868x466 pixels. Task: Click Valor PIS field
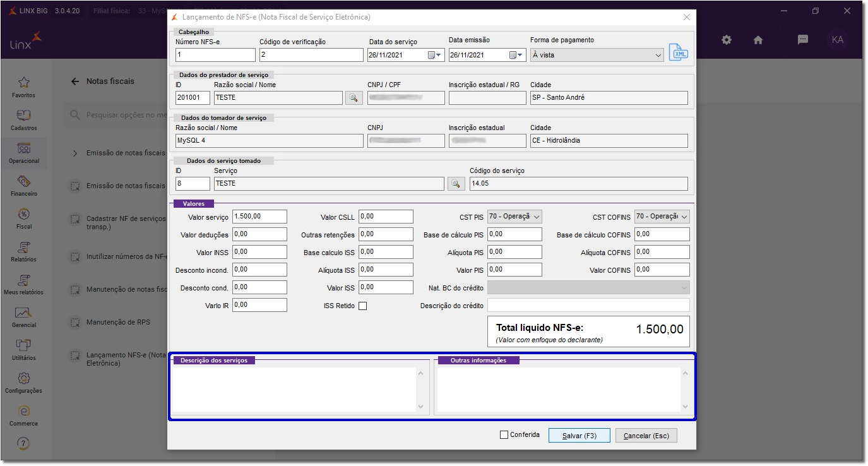pos(515,270)
